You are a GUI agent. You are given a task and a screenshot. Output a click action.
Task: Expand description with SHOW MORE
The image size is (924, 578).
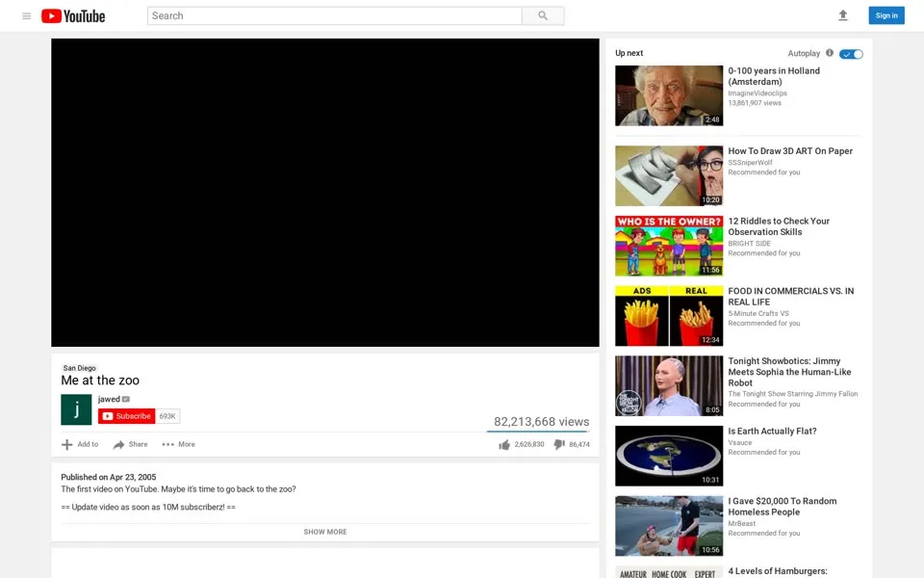pos(325,532)
